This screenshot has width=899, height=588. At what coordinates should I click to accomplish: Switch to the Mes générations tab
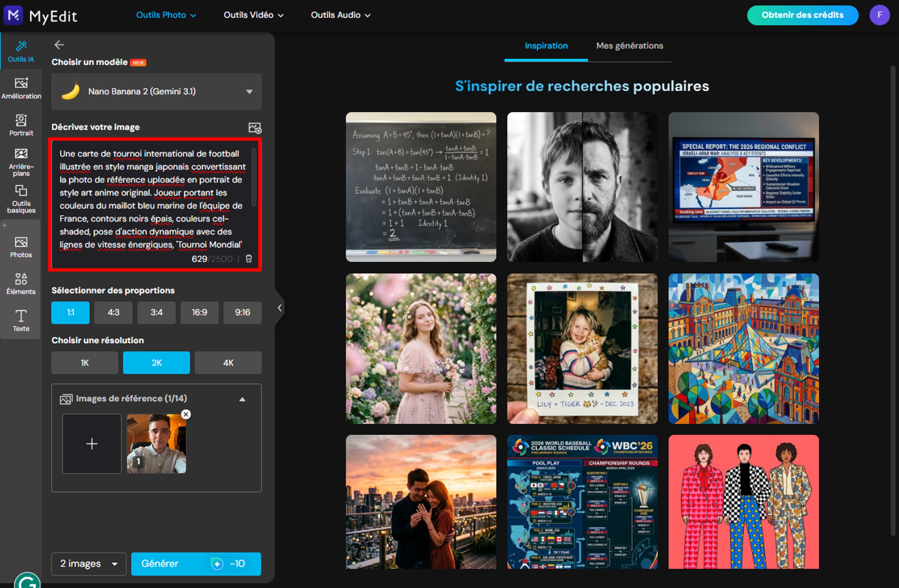[x=630, y=46]
